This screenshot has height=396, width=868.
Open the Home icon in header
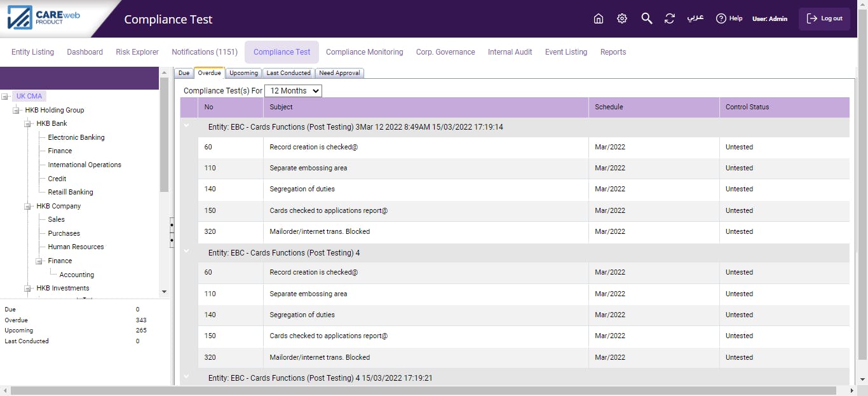598,18
